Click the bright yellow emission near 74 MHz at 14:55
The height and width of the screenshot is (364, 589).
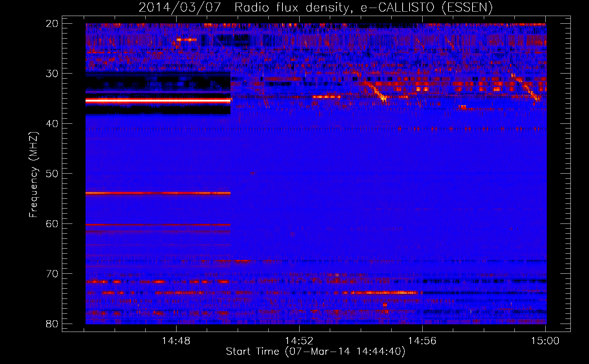[386, 293]
